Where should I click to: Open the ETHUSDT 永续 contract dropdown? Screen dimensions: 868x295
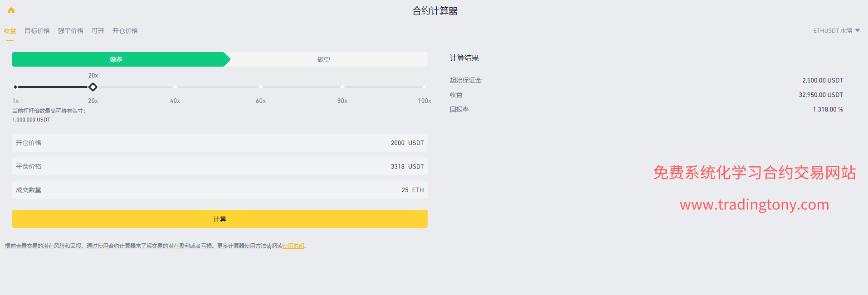click(833, 31)
